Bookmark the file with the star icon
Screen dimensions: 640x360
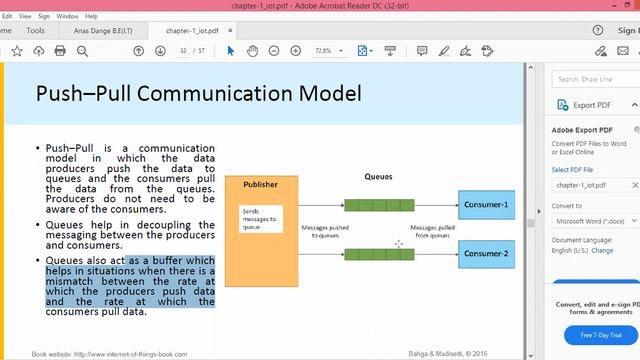tap(17, 51)
